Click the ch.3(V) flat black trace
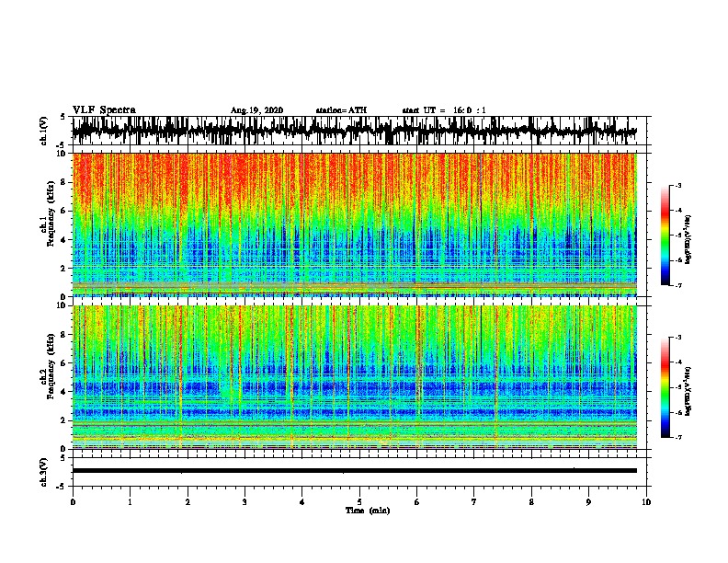Viewport: 728px width, 563px height. click(355, 471)
